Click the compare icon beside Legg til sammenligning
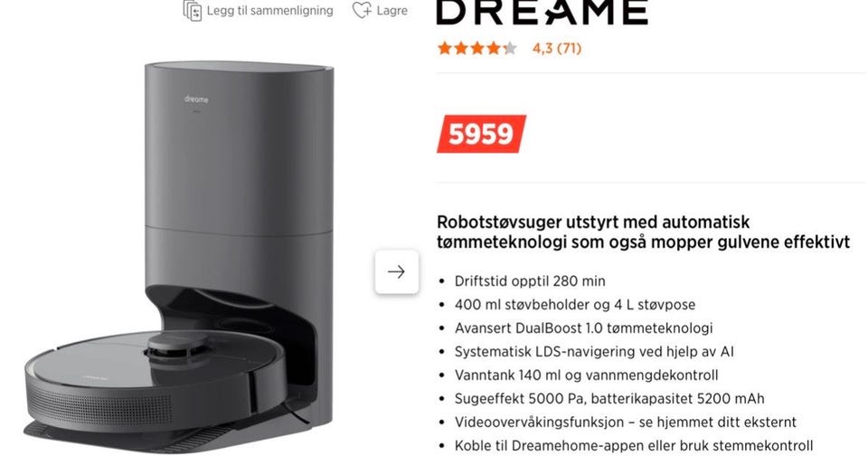Image resolution: width=868 pixels, height=456 pixels. pyautogui.click(x=192, y=11)
